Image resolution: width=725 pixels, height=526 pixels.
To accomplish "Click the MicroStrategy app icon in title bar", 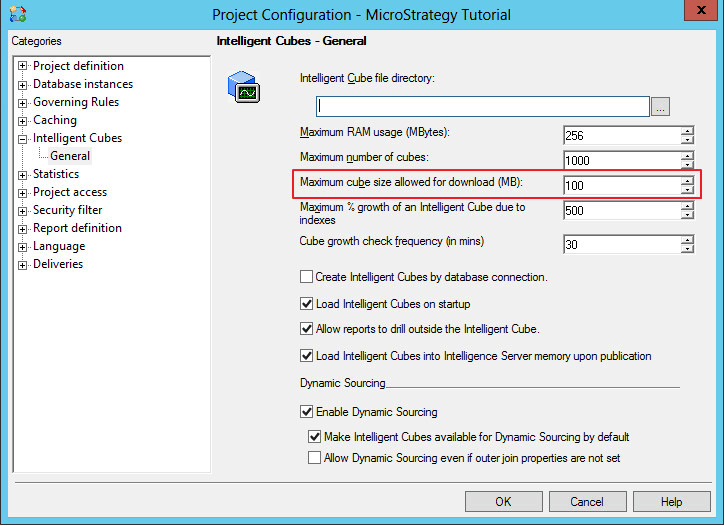I will 18,14.
